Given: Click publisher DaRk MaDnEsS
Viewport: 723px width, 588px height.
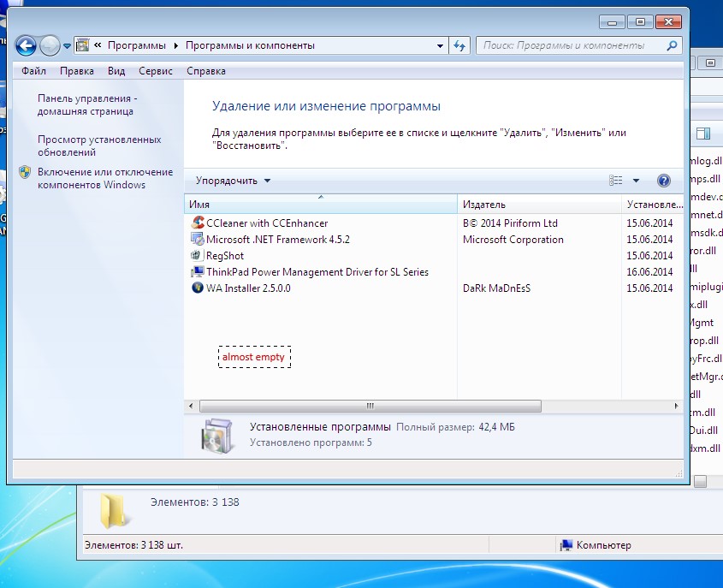Looking at the screenshot, I should tap(496, 288).
